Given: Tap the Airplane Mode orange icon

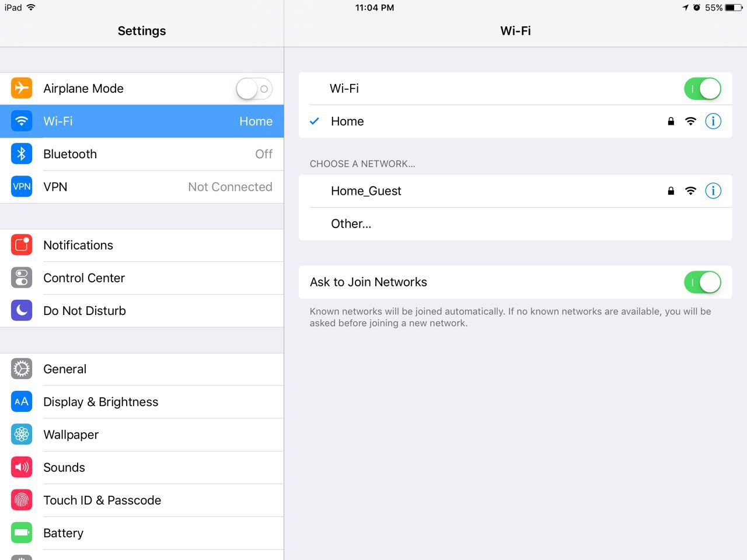Looking at the screenshot, I should (x=22, y=88).
